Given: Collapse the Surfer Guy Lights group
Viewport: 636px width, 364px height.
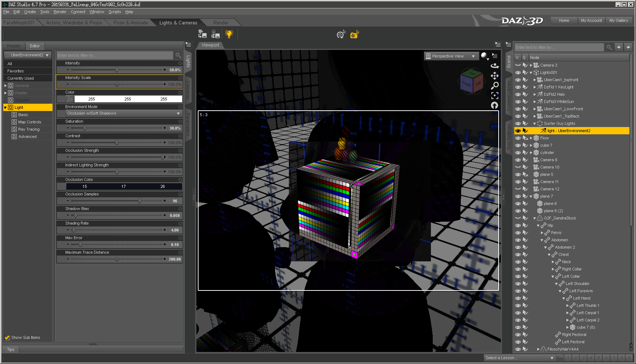Looking at the screenshot, I should click(535, 123).
